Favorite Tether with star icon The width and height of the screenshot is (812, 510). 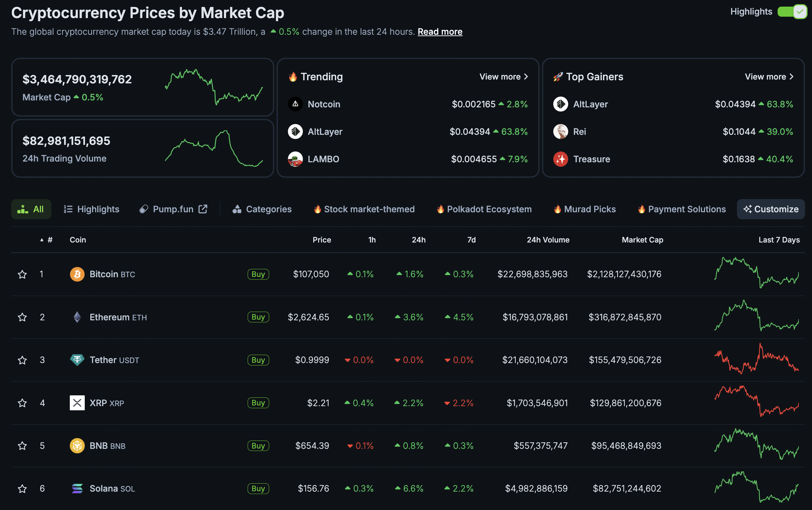pyautogui.click(x=22, y=360)
